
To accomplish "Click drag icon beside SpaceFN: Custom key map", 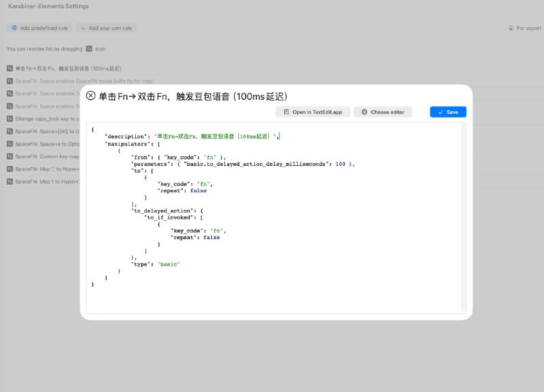I will (10, 156).
